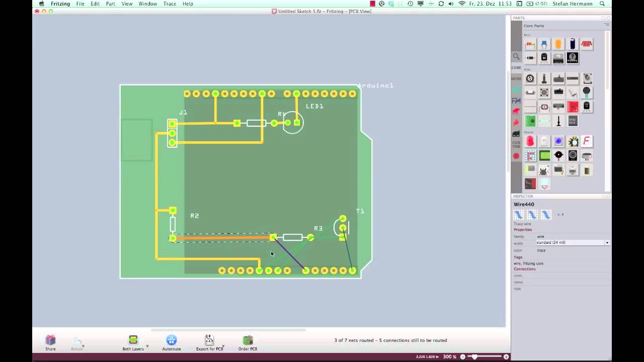Choose the transistor part icon
Screen dimensions: 644x362
pyautogui.click(x=544, y=58)
